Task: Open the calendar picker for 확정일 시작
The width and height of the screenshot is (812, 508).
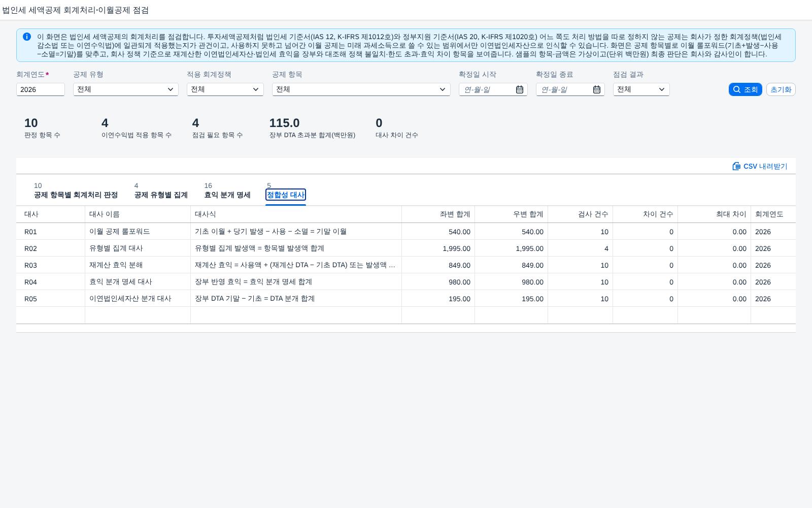Action: (520, 89)
